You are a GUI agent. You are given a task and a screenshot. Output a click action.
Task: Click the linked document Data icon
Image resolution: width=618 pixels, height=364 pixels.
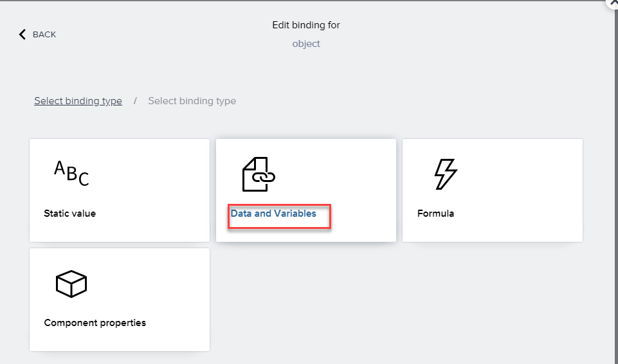tap(259, 174)
